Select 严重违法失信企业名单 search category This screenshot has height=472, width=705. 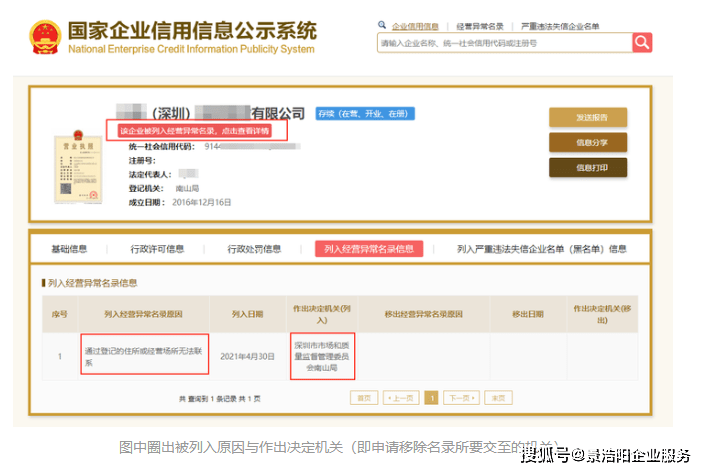[x=557, y=24]
